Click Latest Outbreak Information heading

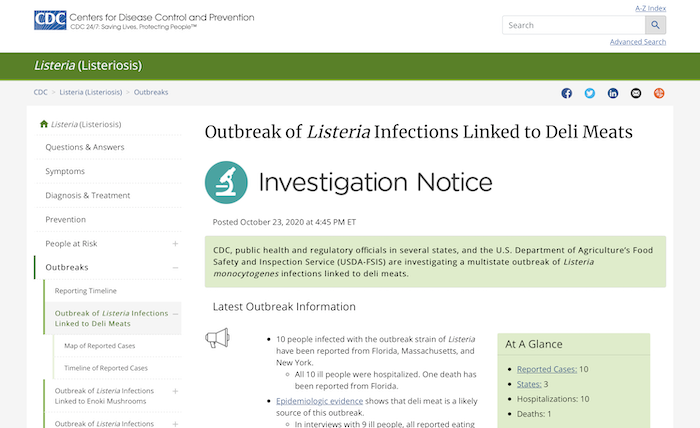(284, 307)
